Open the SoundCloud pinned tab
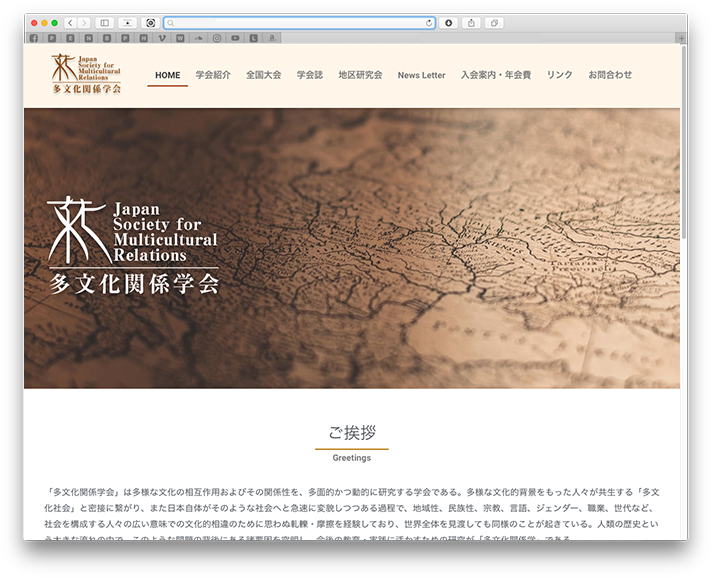The image size is (712, 578). tap(198, 38)
